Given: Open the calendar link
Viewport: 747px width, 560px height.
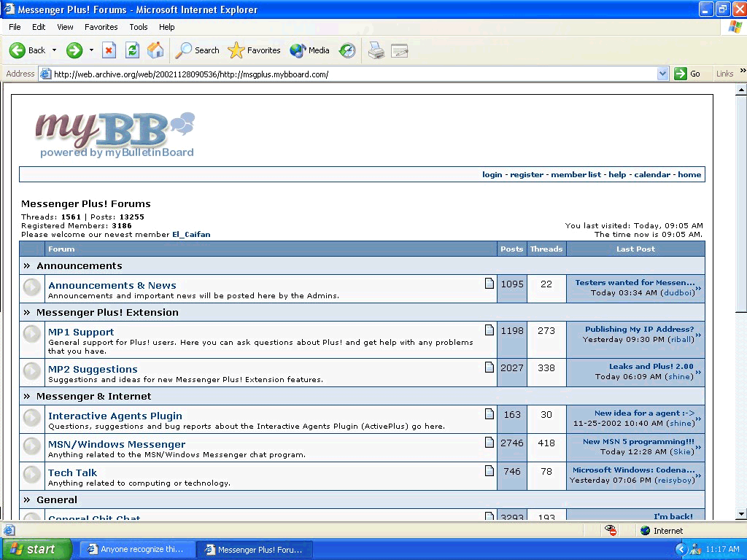Looking at the screenshot, I should [x=652, y=175].
